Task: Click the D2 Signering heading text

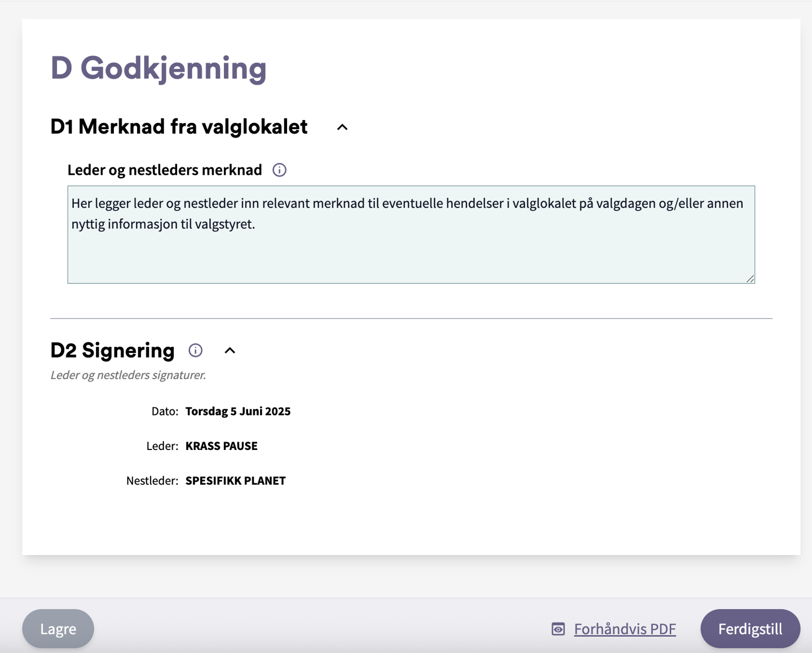Action: tap(112, 350)
